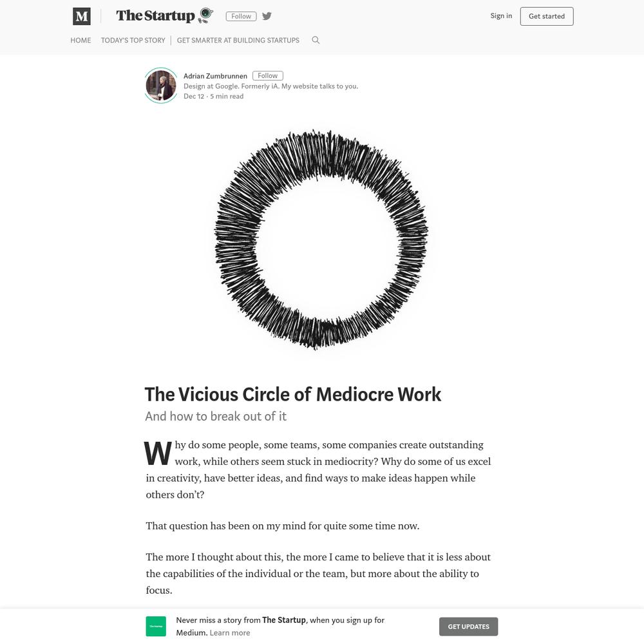Click The Startup publication title logo
This screenshot has height=644, width=644.
pos(155,15)
